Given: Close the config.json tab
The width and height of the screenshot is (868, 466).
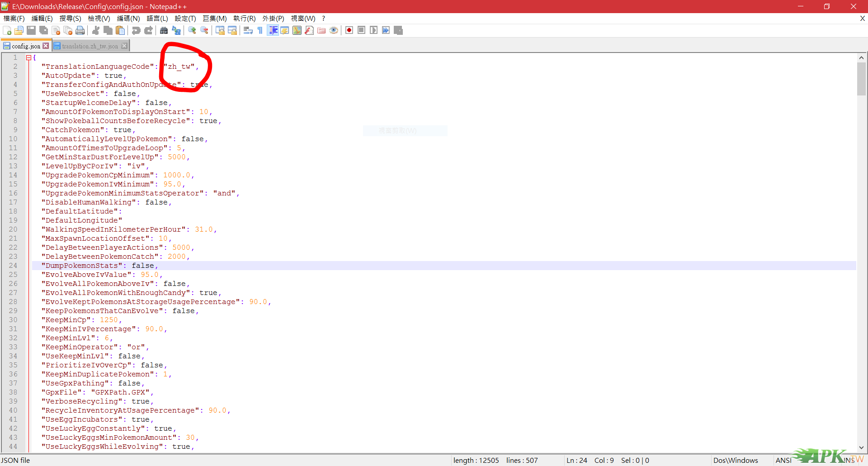Looking at the screenshot, I should click(46, 46).
